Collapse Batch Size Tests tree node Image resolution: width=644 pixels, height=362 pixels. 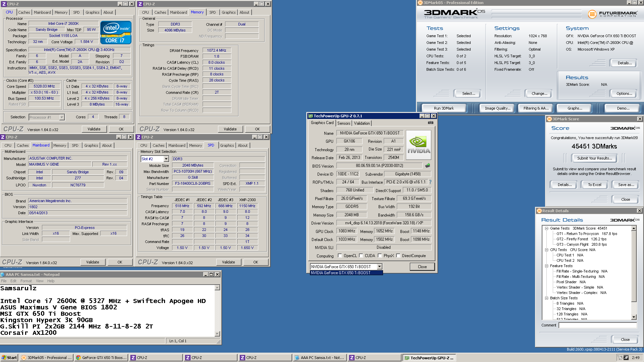pos(546,298)
